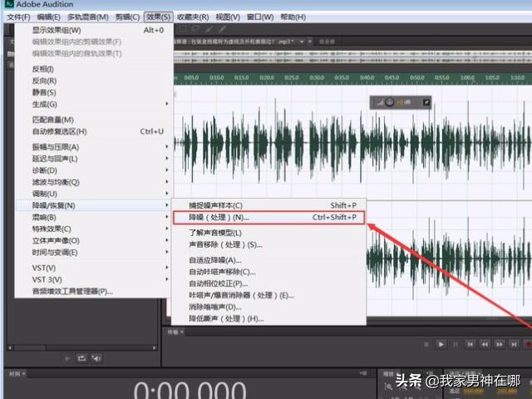Click the speaker auto-play icon in Files panel
Image resolution: width=532 pixels, height=399 pixels.
[96, 358]
